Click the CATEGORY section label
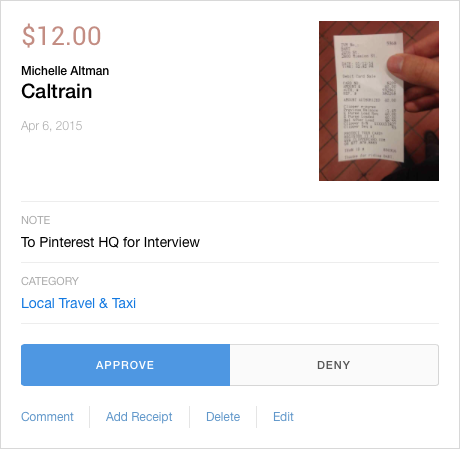460x449 pixels. click(x=50, y=281)
